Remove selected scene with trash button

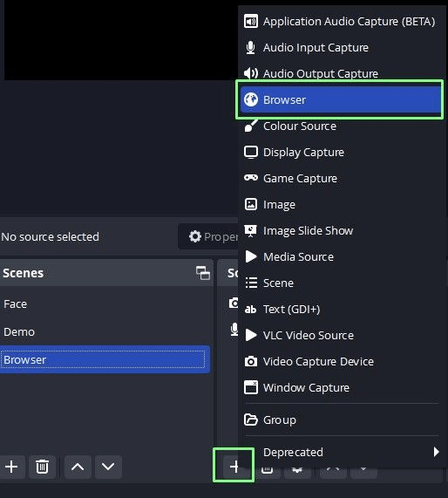pos(42,467)
